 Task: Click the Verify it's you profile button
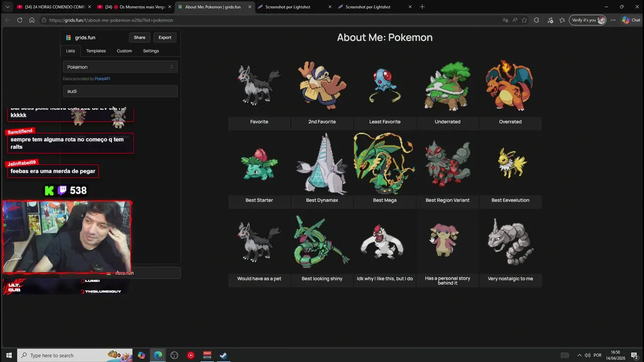588,20
